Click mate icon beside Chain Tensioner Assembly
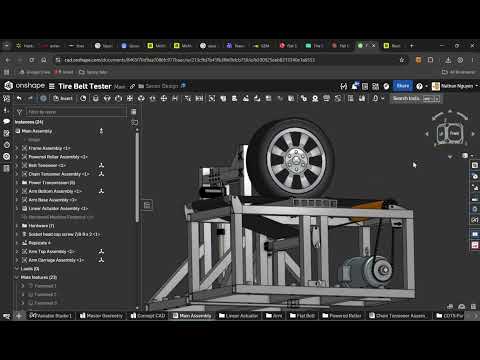Viewport: 480px width, 360px height. click(101, 174)
